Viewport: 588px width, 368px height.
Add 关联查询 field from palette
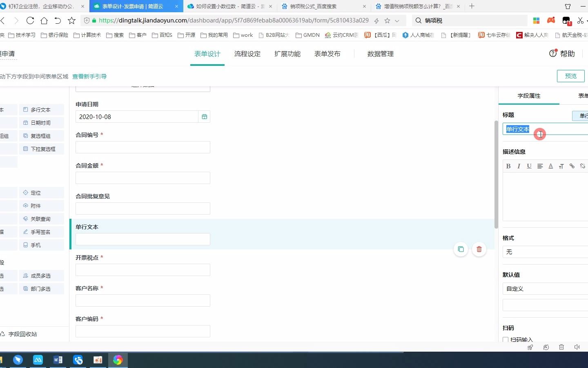[42, 219]
